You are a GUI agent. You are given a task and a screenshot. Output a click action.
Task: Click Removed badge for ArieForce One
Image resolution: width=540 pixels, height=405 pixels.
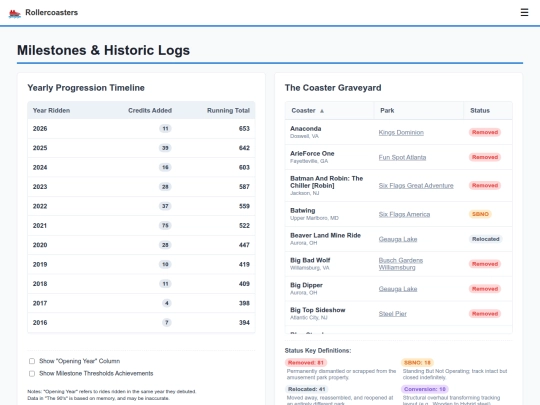tap(485, 157)
